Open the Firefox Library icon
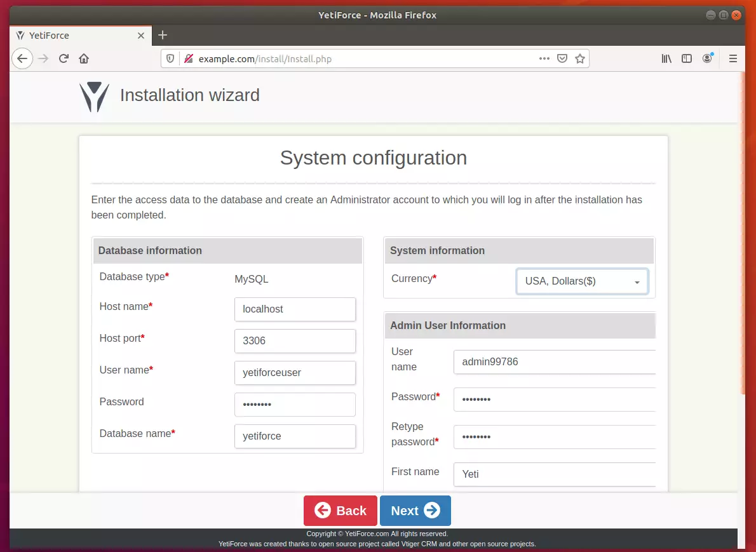Viewport: 756px width, 552px height. pos(666,59)
